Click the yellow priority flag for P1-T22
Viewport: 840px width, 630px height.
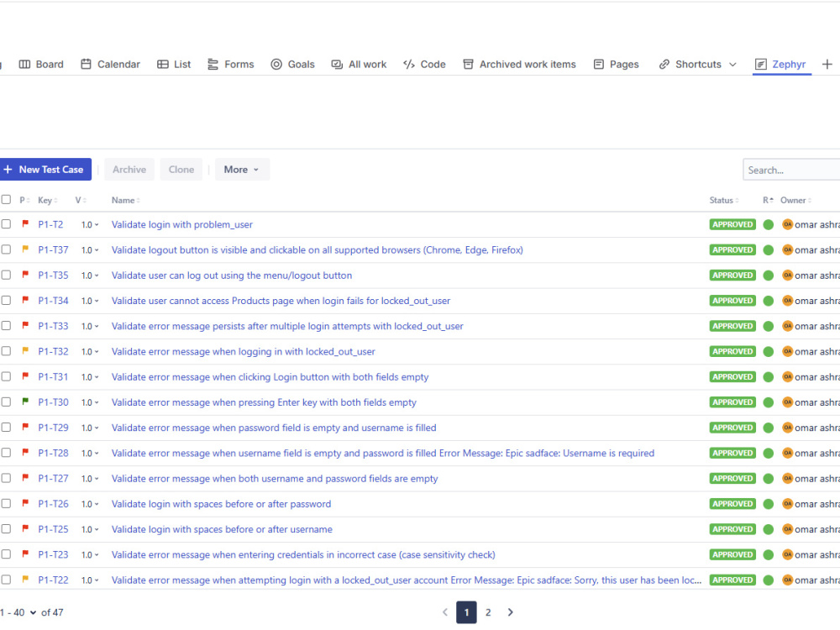click(25, 579)
